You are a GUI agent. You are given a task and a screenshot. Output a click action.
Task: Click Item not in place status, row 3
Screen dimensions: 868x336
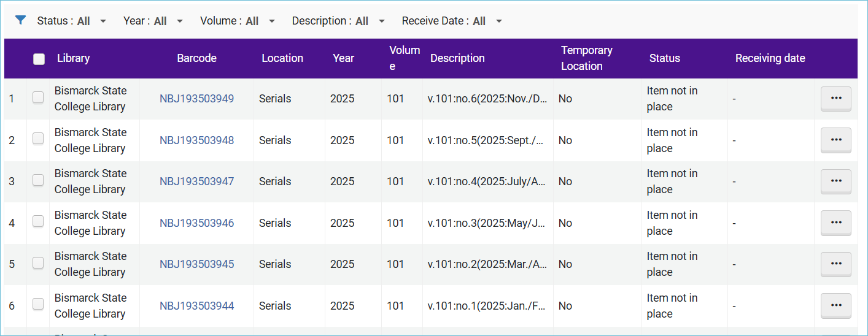(672, 181)
